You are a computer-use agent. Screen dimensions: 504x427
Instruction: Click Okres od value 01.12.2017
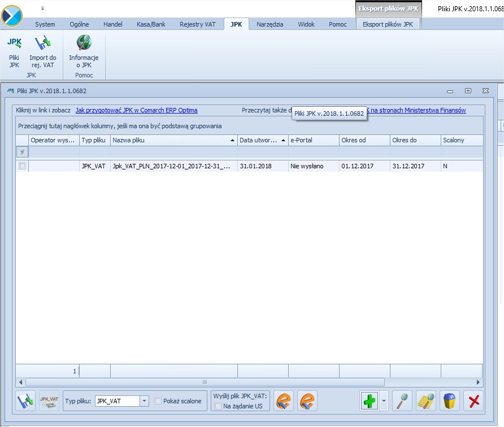coord(364,166)
